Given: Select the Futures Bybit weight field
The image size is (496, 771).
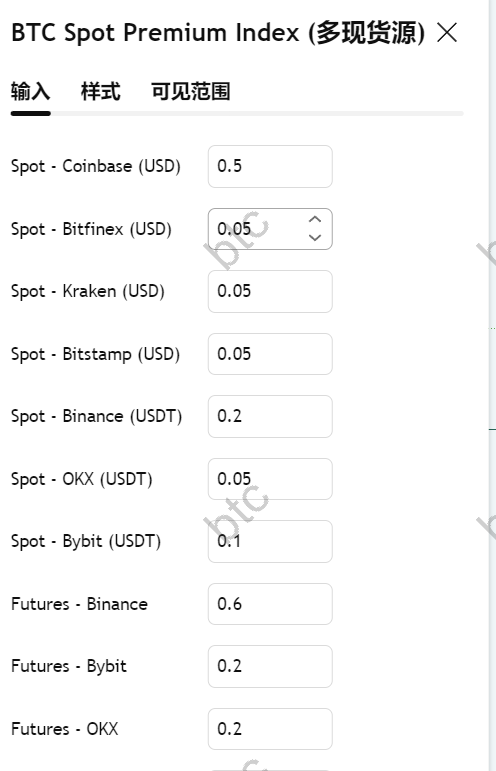Looking at the screenshot, I should [270, 666].
